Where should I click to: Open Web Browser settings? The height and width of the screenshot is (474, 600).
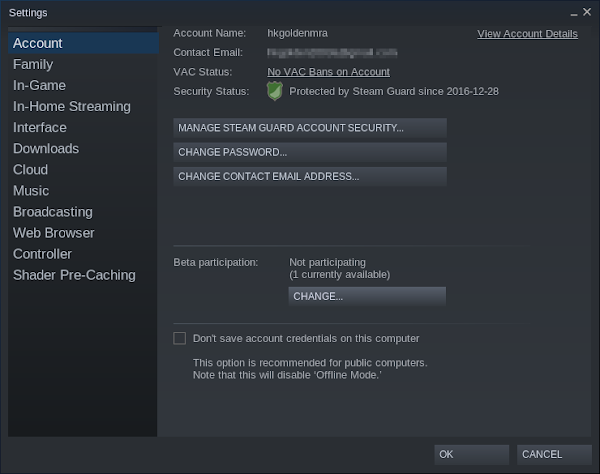[x=83, y=233]
